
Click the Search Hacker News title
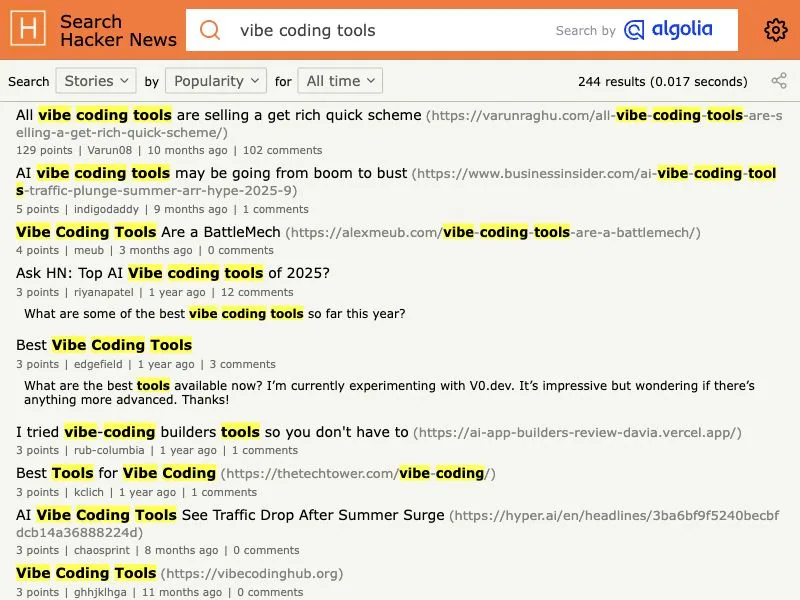(x=118, y=30)
